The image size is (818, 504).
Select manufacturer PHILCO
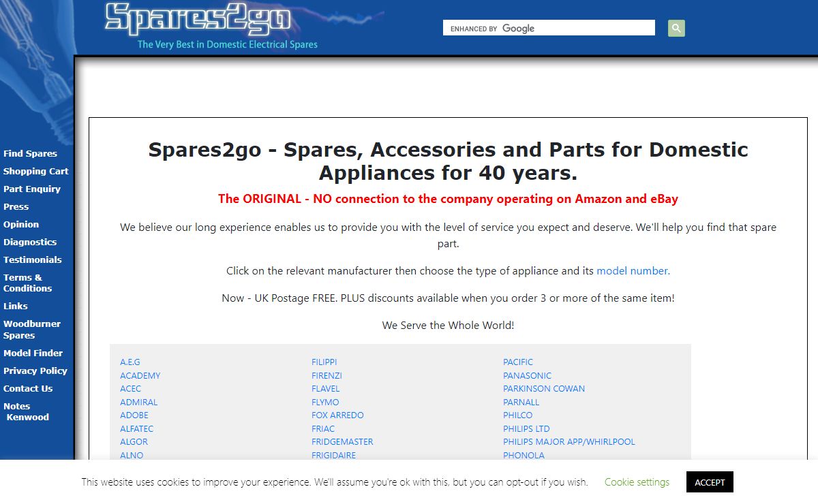click(x=517, y=415)
